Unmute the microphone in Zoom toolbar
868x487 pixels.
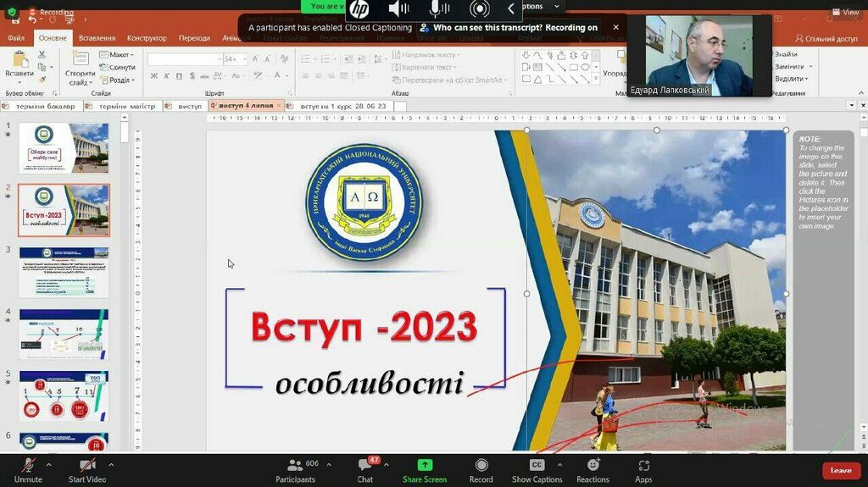pyautogui.click(x=28, y=466)
